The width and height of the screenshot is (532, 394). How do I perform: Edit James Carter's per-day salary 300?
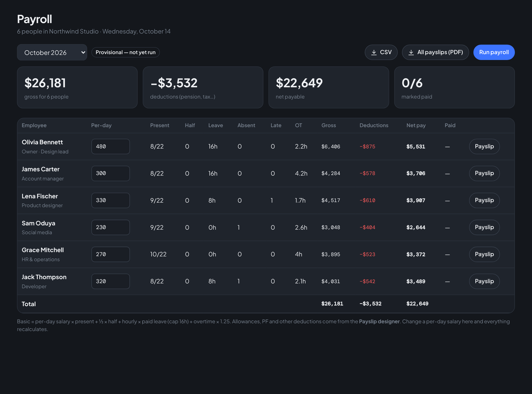(110, 173)
